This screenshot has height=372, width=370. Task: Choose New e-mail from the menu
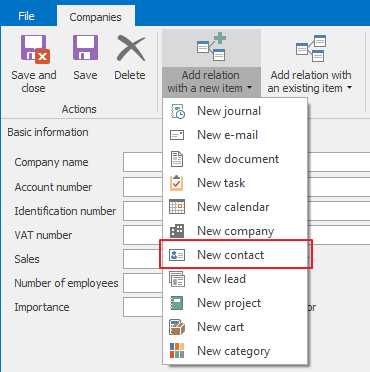pos(235,135)
